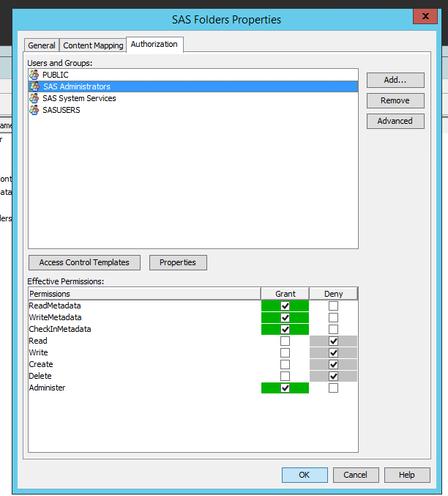Click the WriteMetadata permission label
448x496 pixels.
point(55,317)
